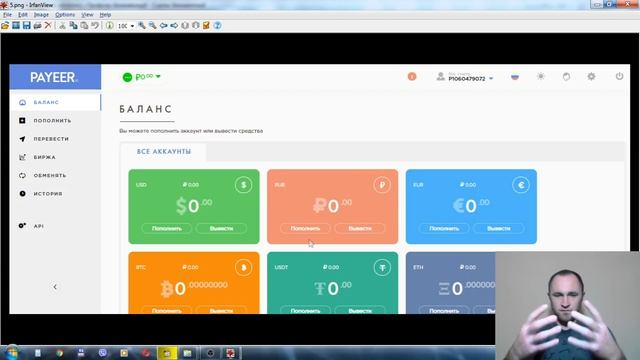Open the Windows Start button
The height and width of the screenshot is (360, 640).
tap(11, 353)
